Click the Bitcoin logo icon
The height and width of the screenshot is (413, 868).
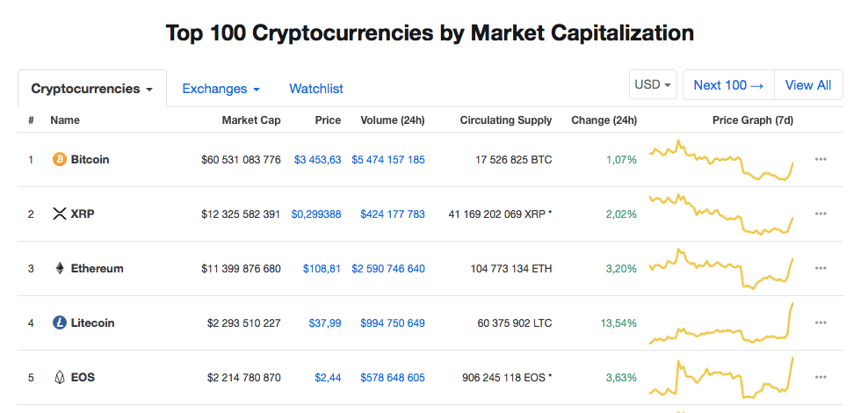tap(59, 159)
